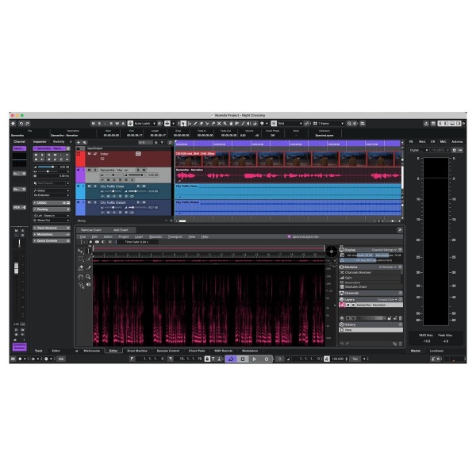Click the Remove Event button

tap(90, 230)
